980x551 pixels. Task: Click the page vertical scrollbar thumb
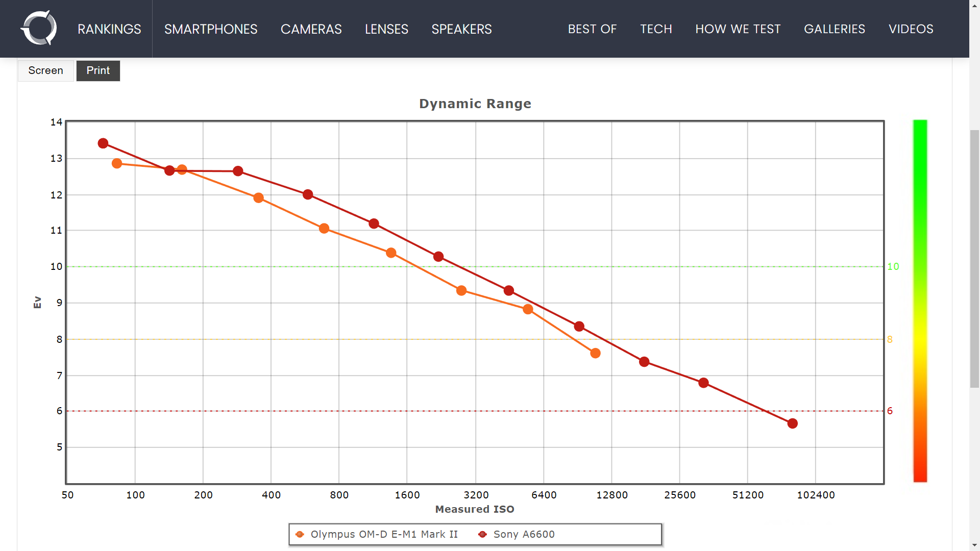pyautogui.click(x=974, y=258)
